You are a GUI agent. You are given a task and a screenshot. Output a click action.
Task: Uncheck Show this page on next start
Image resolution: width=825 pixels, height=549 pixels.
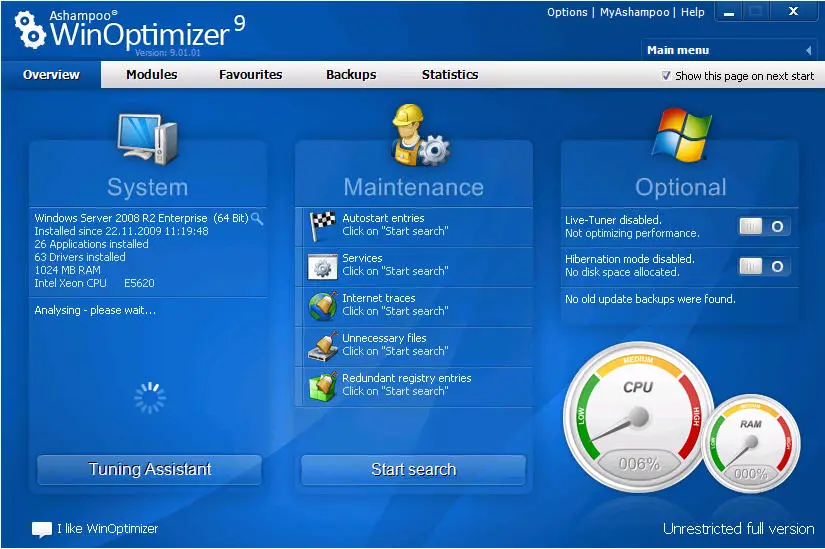666,76
